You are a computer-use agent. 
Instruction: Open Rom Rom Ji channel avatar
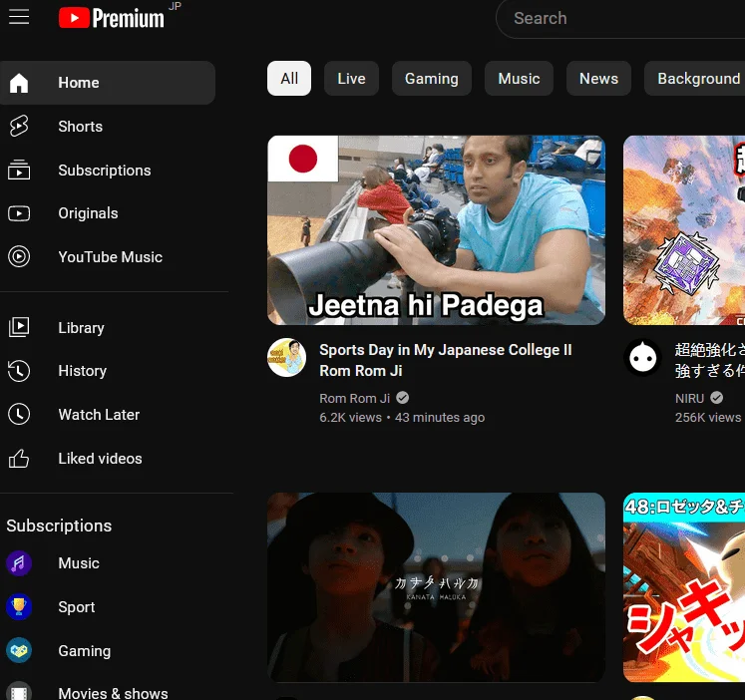click(x=287, y=358)
